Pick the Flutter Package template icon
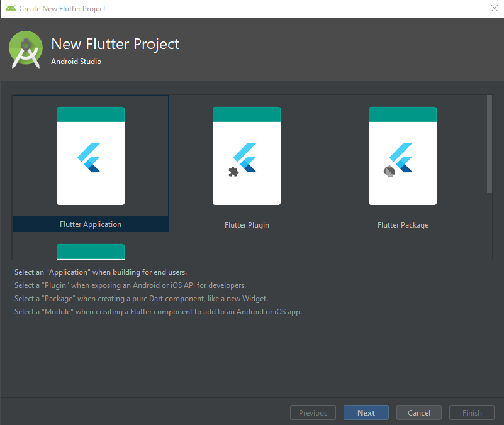The image size is (504, 425). click(403, 156)
